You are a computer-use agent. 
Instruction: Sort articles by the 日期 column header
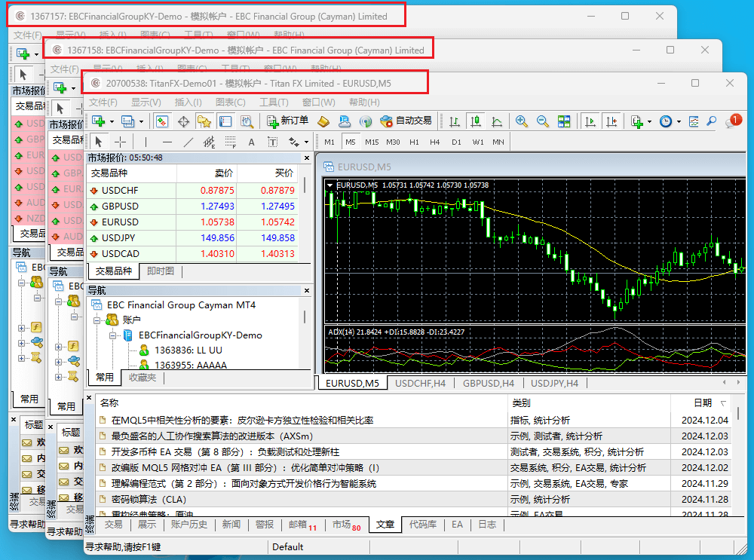(703, 402)
